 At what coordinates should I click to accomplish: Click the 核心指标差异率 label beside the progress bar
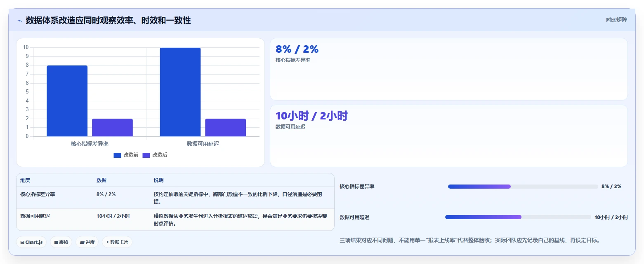[357, 187]
